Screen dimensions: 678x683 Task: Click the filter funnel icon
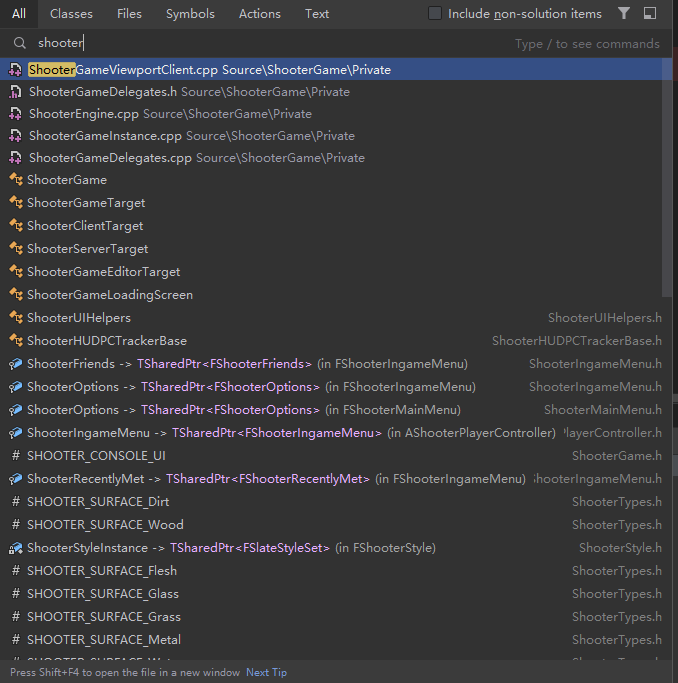click(x=624, y=14)
